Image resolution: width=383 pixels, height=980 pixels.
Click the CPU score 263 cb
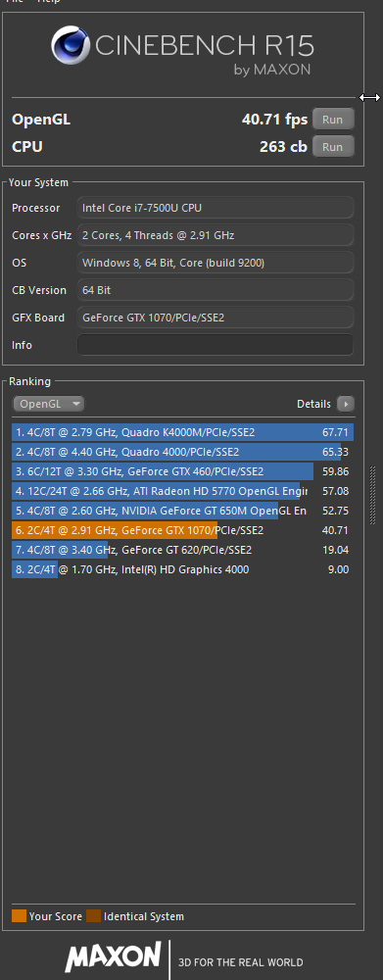pyautogui.click(x=283, y=147)
